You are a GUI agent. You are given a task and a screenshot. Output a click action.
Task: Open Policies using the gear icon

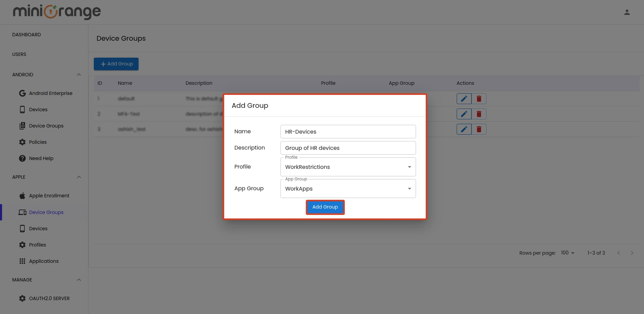(22, 142)
